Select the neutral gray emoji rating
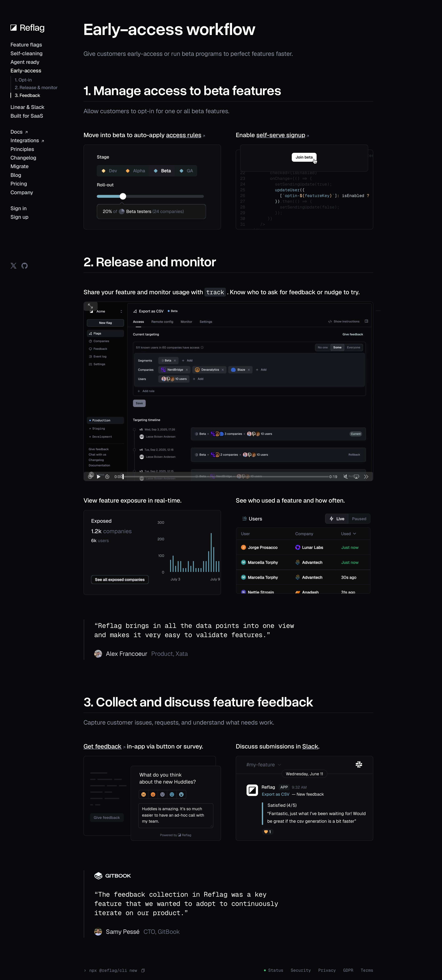The height and width of the screenshot is (980, 442). 163,794
